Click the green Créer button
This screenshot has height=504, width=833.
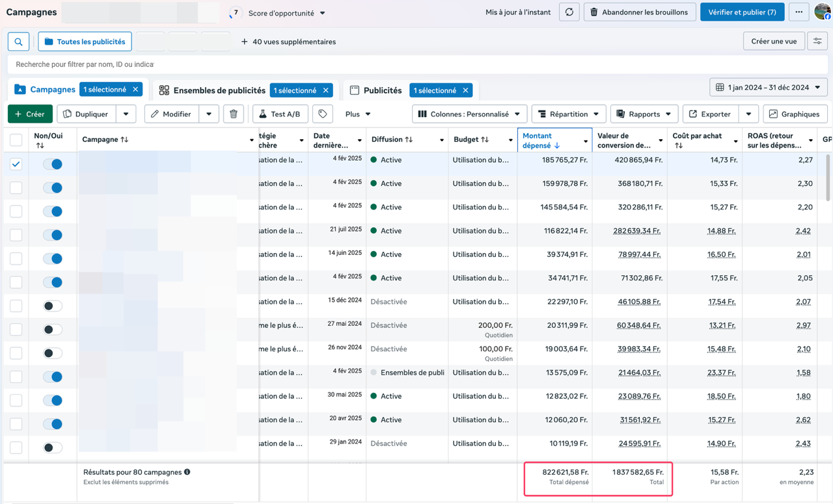[x=30, y=114]
